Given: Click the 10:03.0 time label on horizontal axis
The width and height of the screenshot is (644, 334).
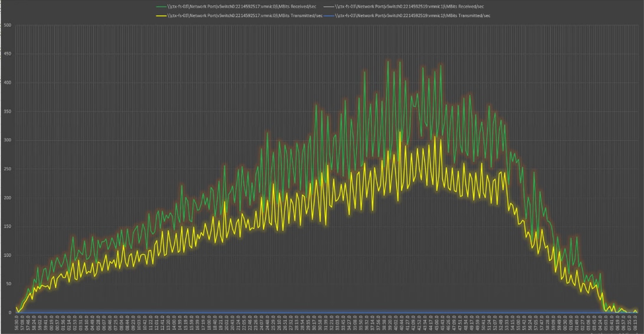Looking at the screenshot, I should coord(139,323).
